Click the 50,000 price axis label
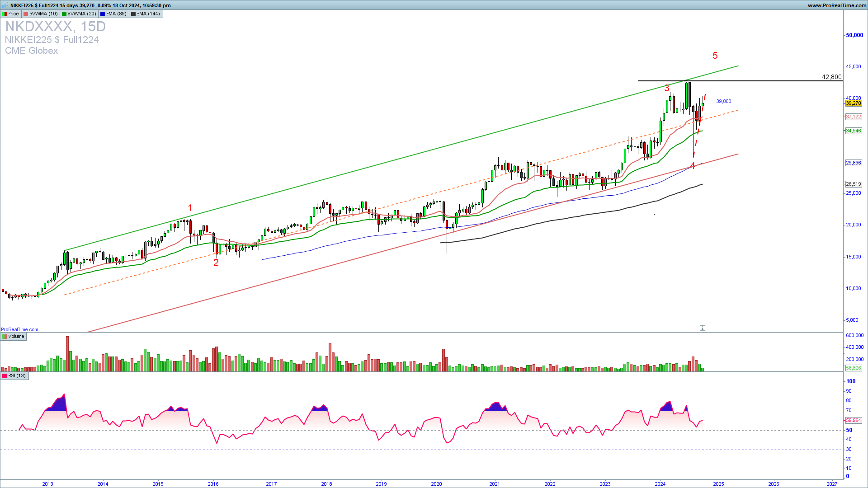This screenshot has height=488, width=868. (x=854, y=35)
